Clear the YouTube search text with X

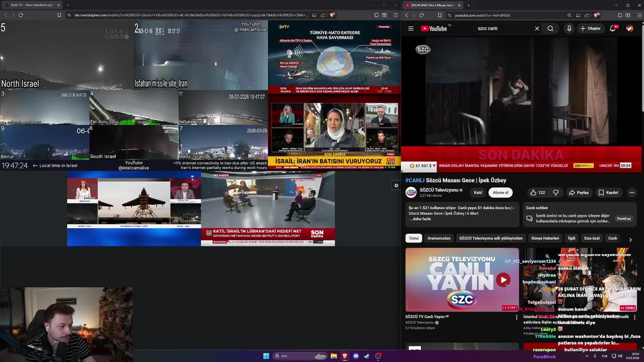[537, 29]
